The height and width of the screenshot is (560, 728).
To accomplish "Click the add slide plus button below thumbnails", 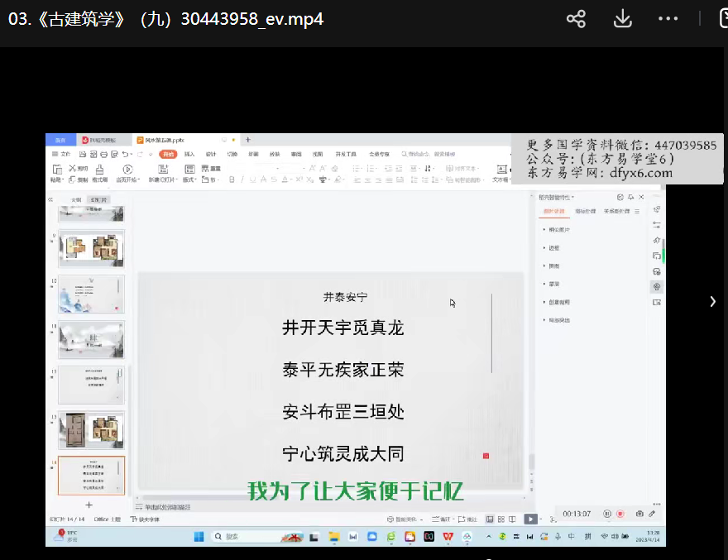I will (89, 505).
